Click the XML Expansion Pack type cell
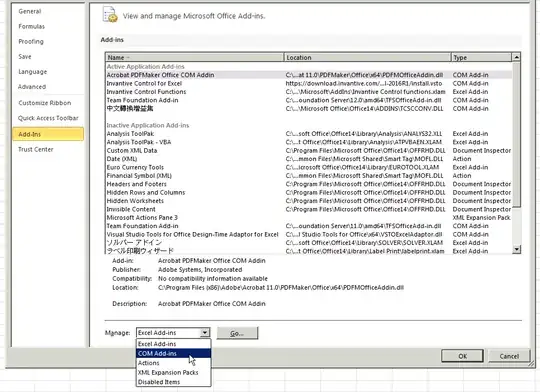The width and height of the screenshot is (540, 392). pyautogui.click(x=481, y=218)
